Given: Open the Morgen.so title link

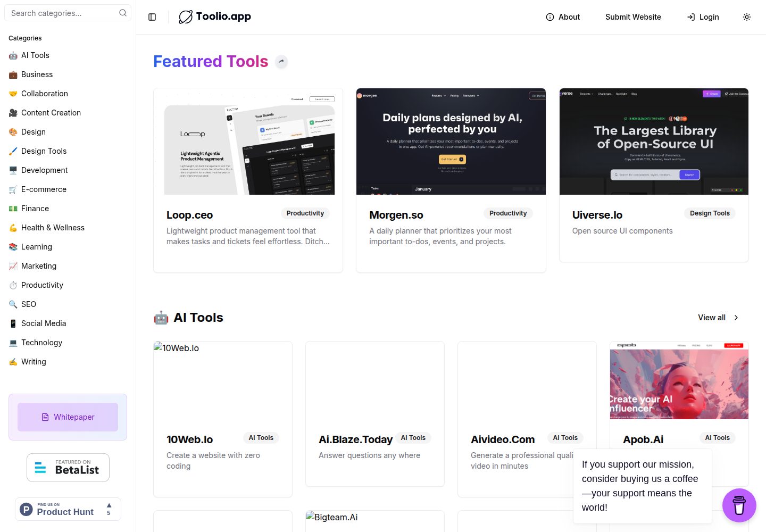Looking at the screenshot, I should [x=396, y=215].
